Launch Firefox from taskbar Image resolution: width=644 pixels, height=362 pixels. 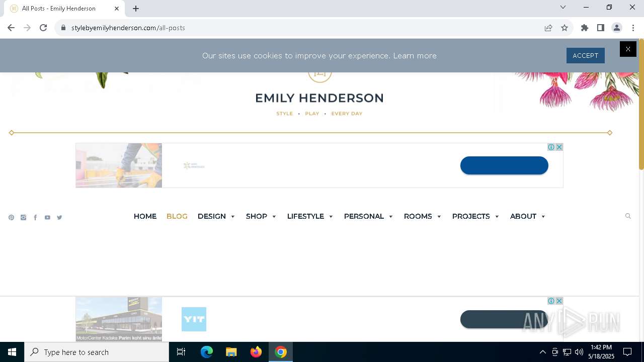[x=256, y=352]
